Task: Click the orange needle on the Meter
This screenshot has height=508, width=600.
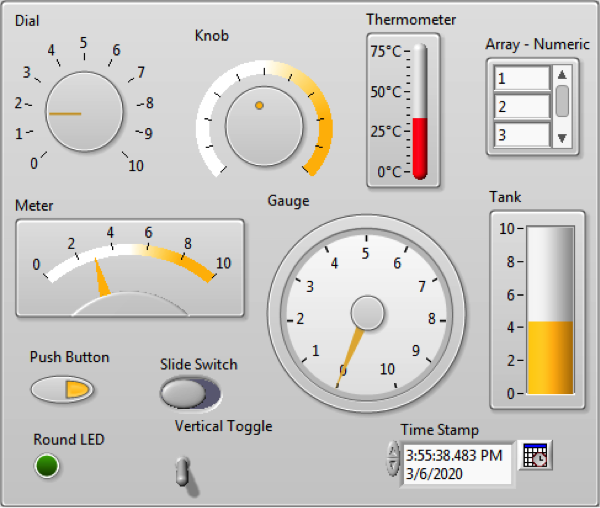Action: (x=101, y=279)
